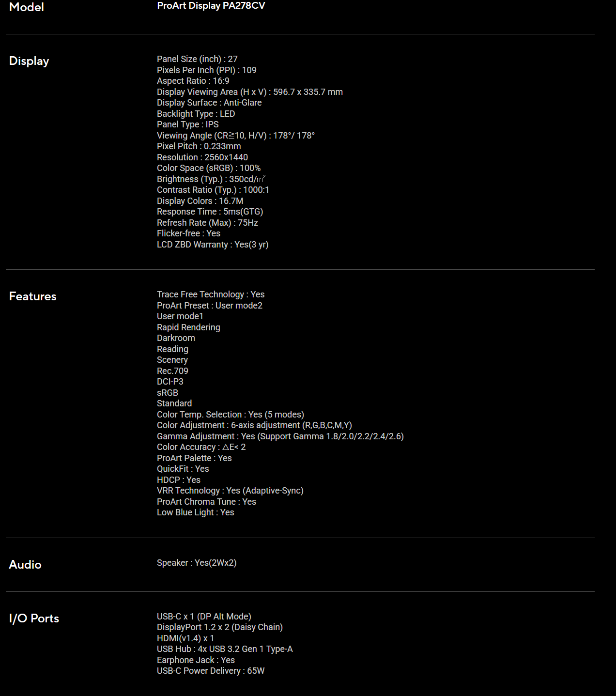Click the LCD ZBD Warranty entry

coord(213,245)
